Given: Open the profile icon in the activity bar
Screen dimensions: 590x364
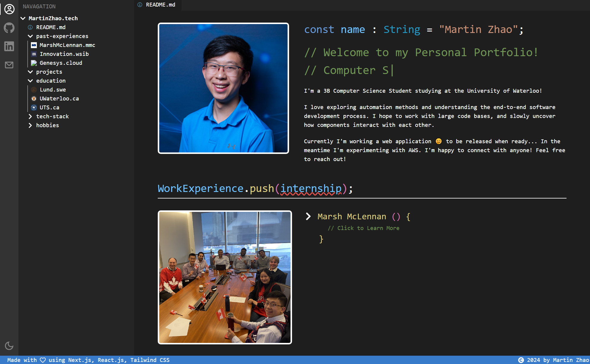Looking at the screenshot, I should pos(9,9).
